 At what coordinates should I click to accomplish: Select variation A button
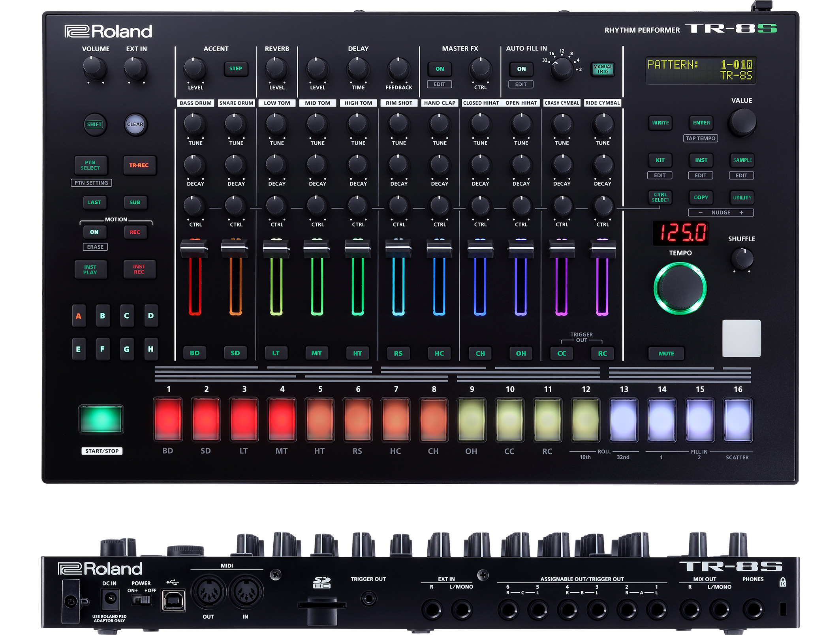[79, 316]
